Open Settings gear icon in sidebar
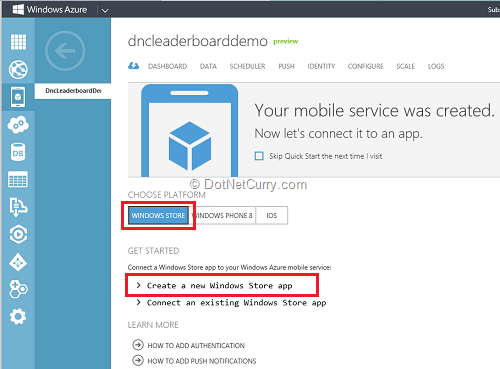The height and width of the screenshot is (369, 500). pyautogui.click(x=18, y=316)
